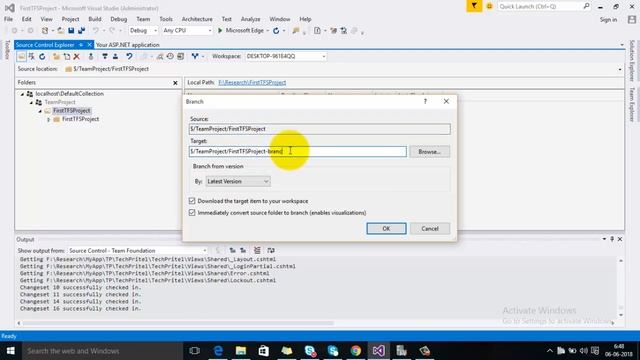This screenshot has height=360, width=640.
Task: Collapse the TeamProject tree node
Action: [31, 102]
